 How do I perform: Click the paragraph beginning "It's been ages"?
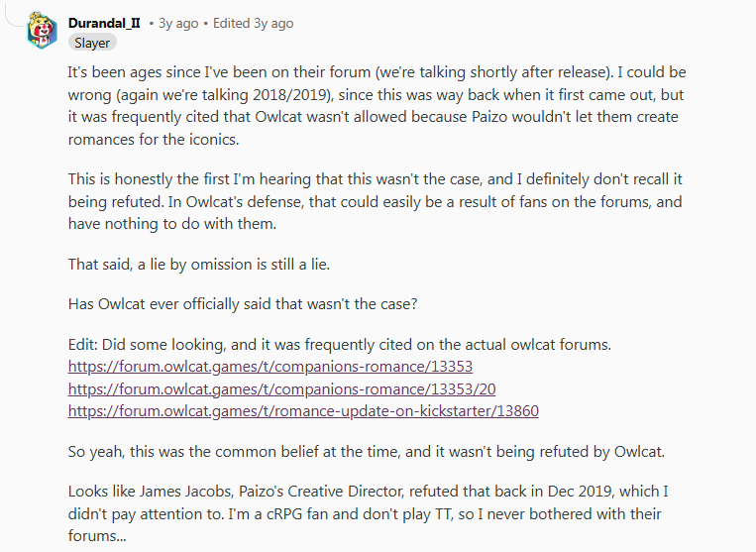pyautogui.click(x=378, y=106)
